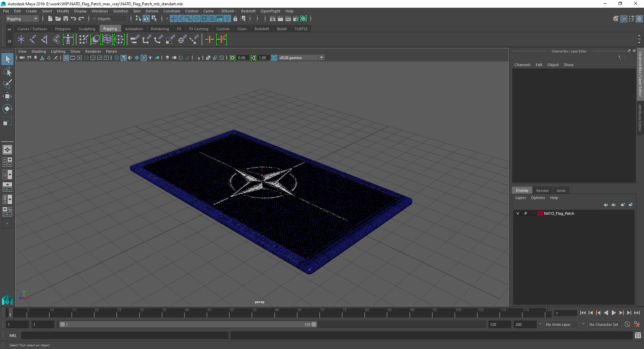This screenshot has width=644, height=349.
Task: Open the Skeleton menu
Action: (x=120, y=11)
